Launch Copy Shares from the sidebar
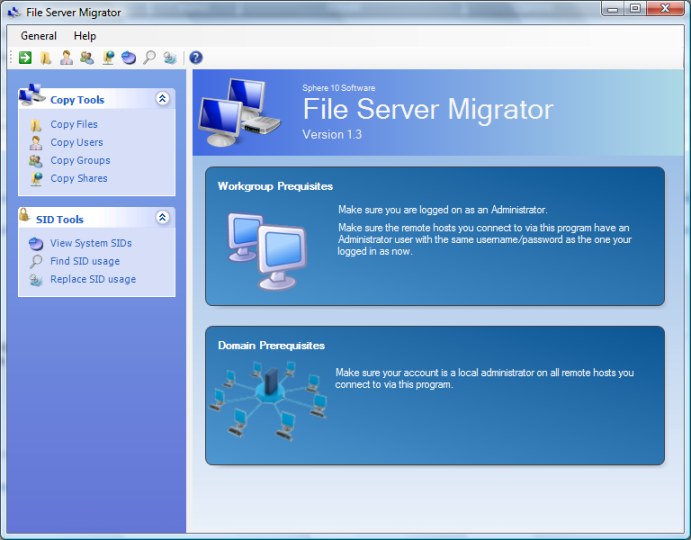The image size is (691, 540). 78,179
